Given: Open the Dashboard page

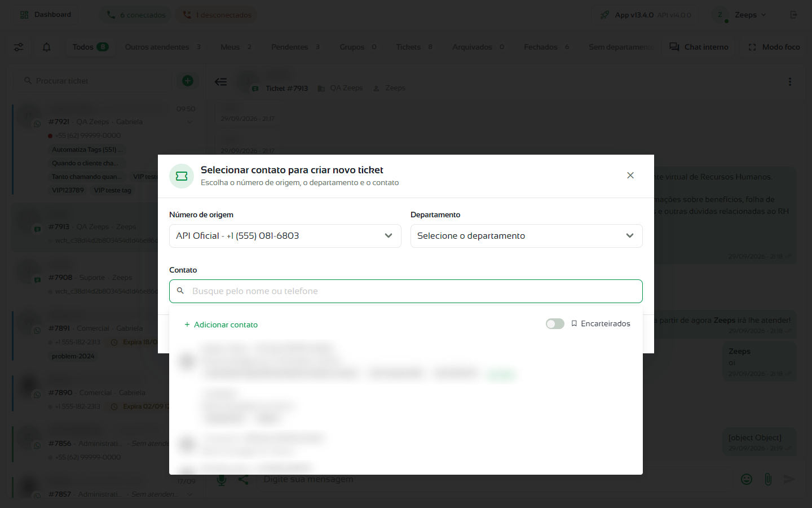Looking at the screenshot, I should 46,15.
